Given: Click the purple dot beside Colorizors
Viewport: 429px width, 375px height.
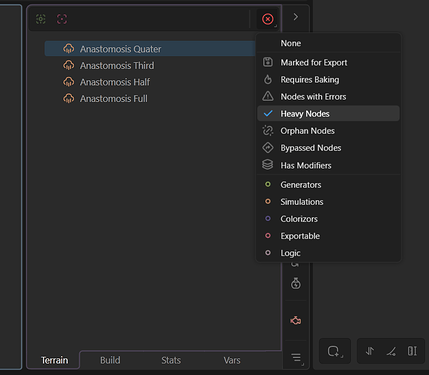Looking at the screenshot, I should tap(268, 218).
